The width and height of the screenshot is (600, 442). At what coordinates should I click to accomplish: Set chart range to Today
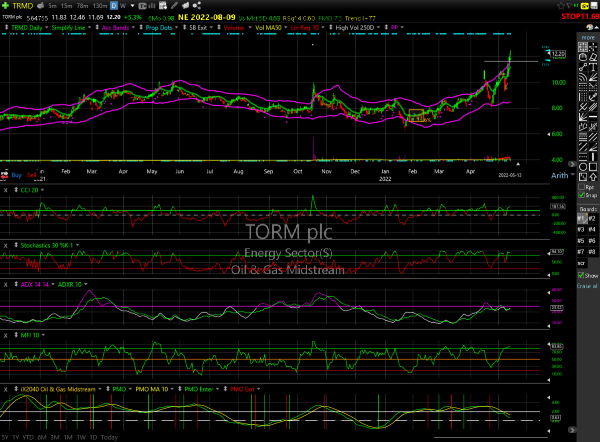click(x=109, y=437)
